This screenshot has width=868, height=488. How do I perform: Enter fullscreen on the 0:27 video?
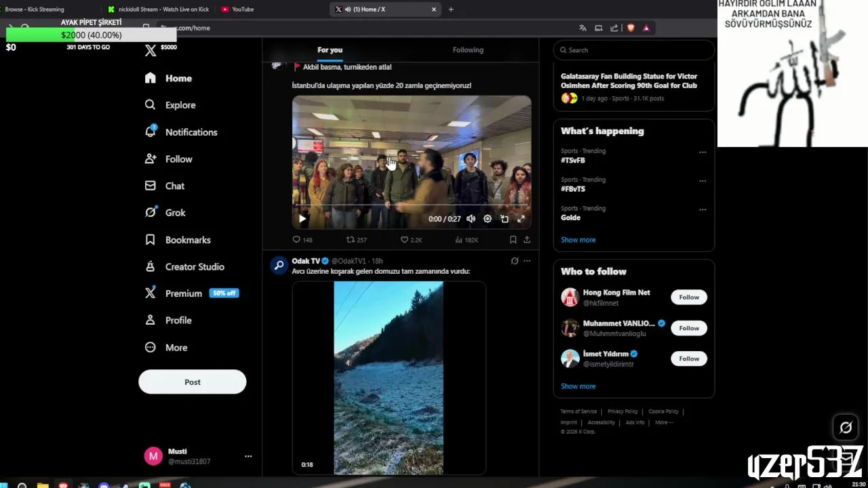pos(521,219)
